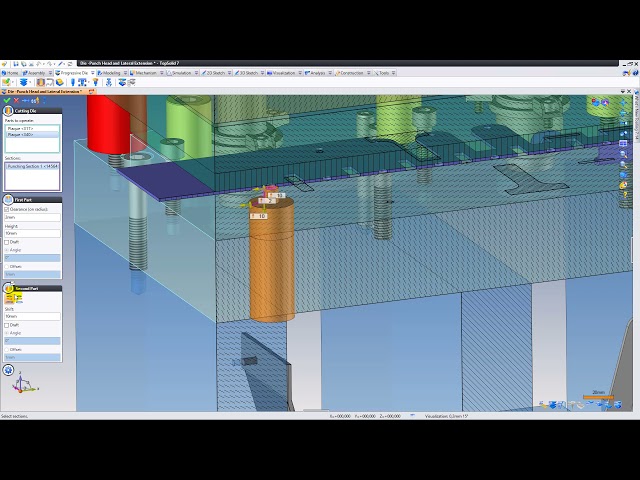Click the blue gear icon below panel
This screenshot has height=480, width=640.
[8, 370]
